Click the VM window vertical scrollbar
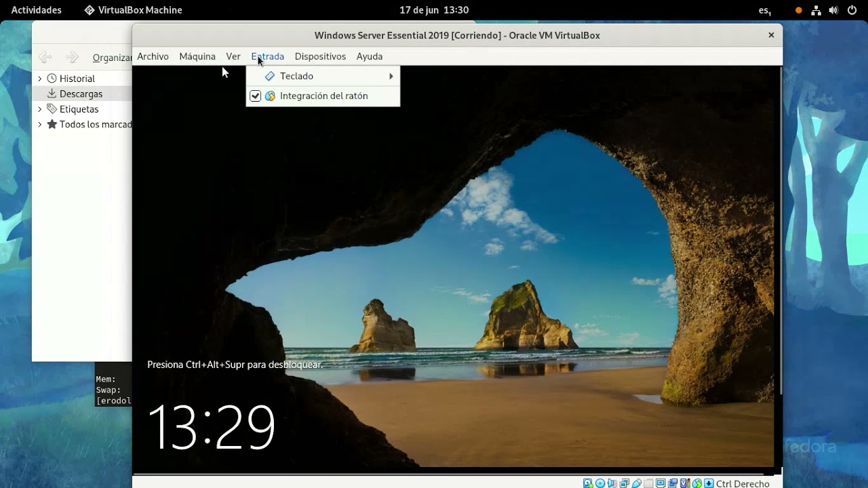The width and height of the screenshot is (868, 488). coord(780,230)
